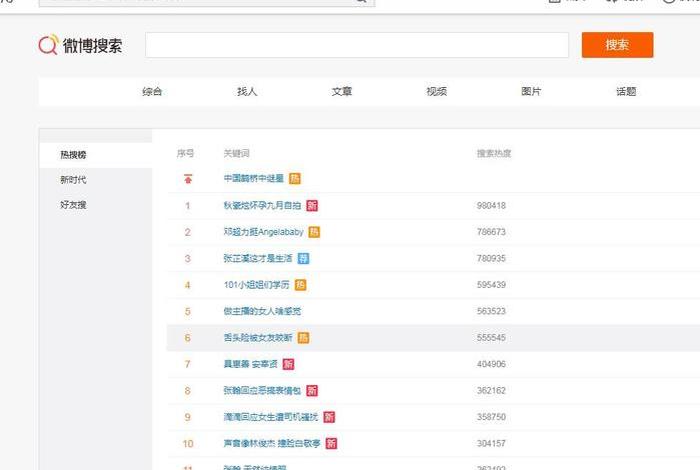The height and width of the screenshot is (470, 700).
Task: Click the search heat value 786673
Action: pos(491,232)
